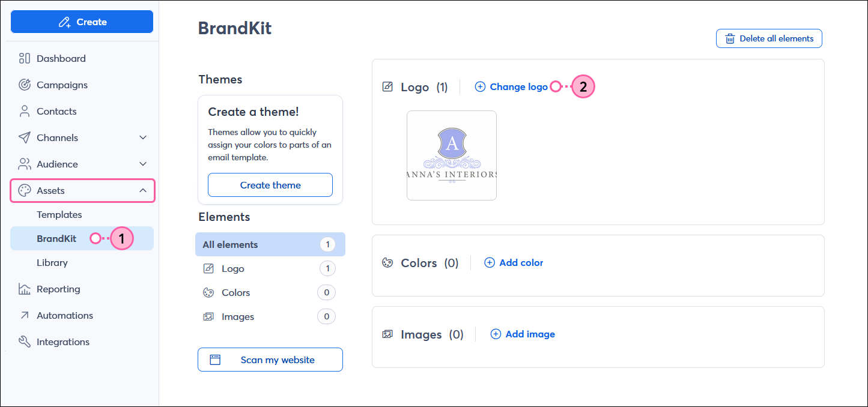This screenshot has height=407, width=868.
Task: Select the Dashboard icon in the sidebar
Action: 24,58
